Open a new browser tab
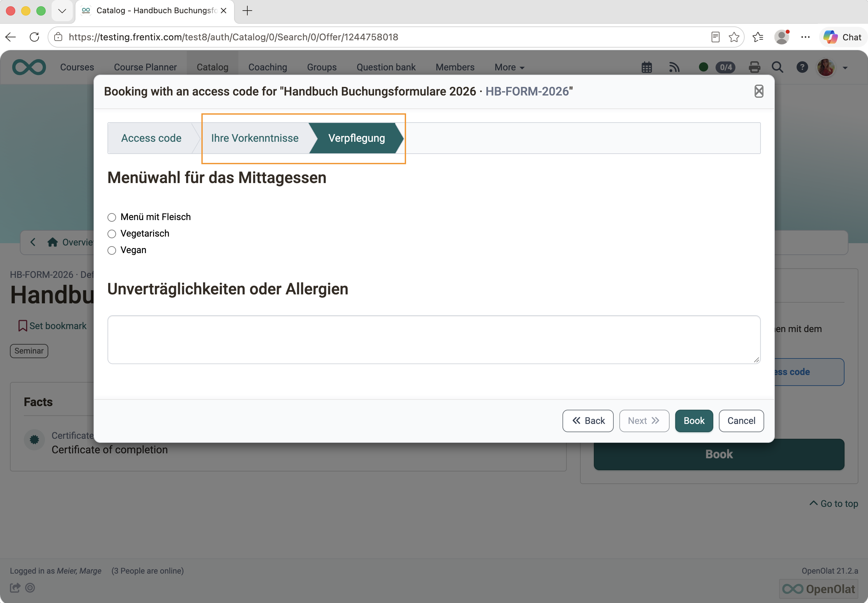Image resolution: width=868 pixels, height=603 pixels. click(x=247, y=11)
